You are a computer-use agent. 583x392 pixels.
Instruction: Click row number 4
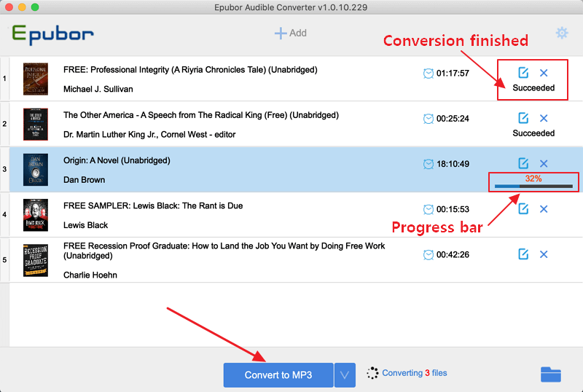(4, 215)
